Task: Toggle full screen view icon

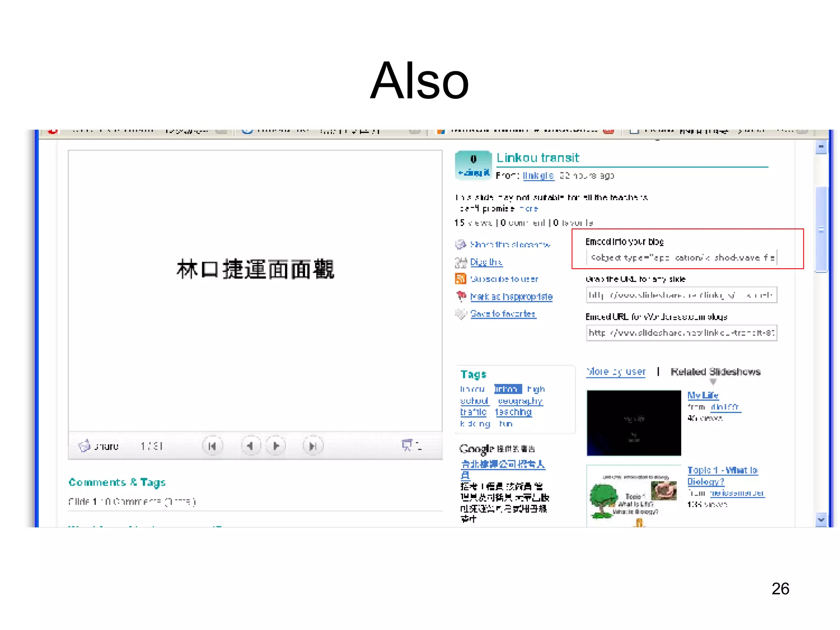Action: coord(407,445)
